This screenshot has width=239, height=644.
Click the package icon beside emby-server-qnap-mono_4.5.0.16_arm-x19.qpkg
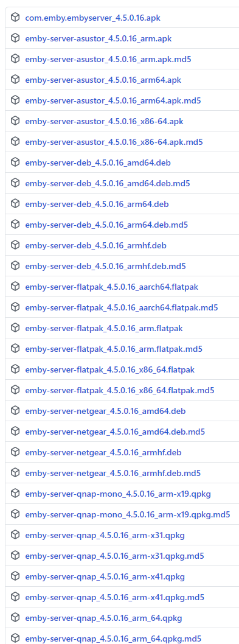(15, 493)
